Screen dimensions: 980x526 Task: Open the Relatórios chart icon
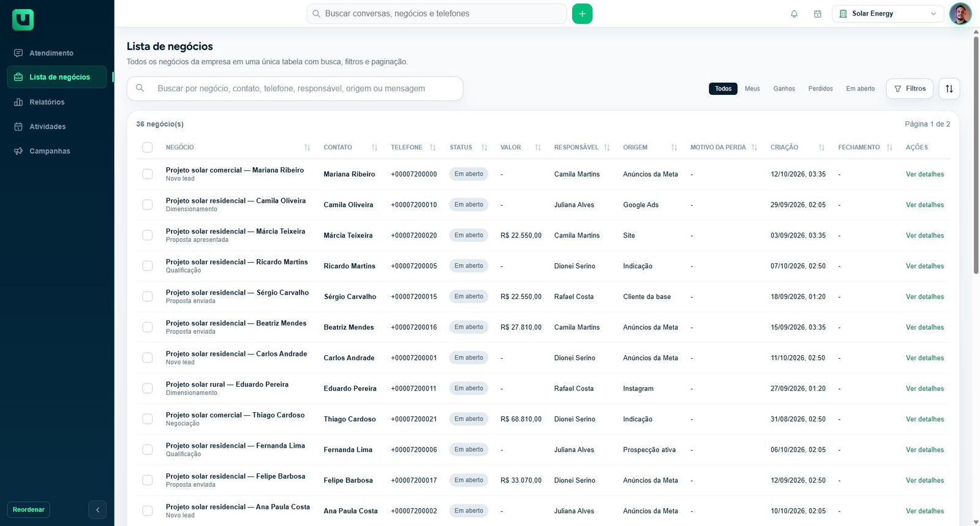[x=18, y=102]
